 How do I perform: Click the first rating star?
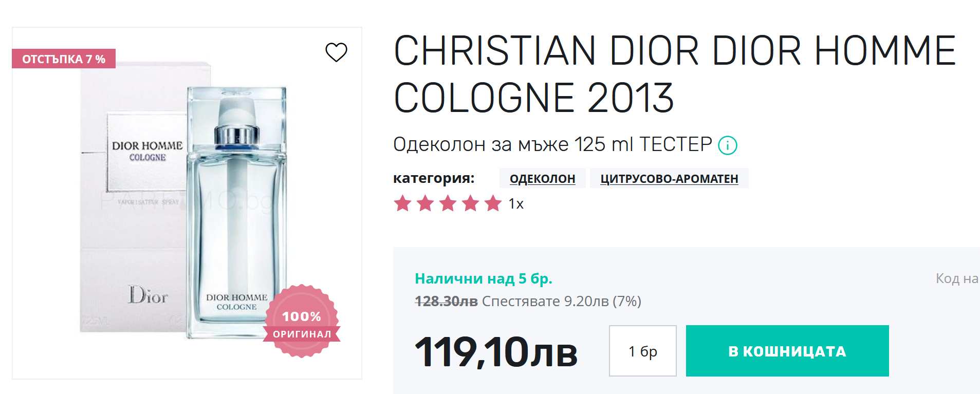tap(402, 203)
